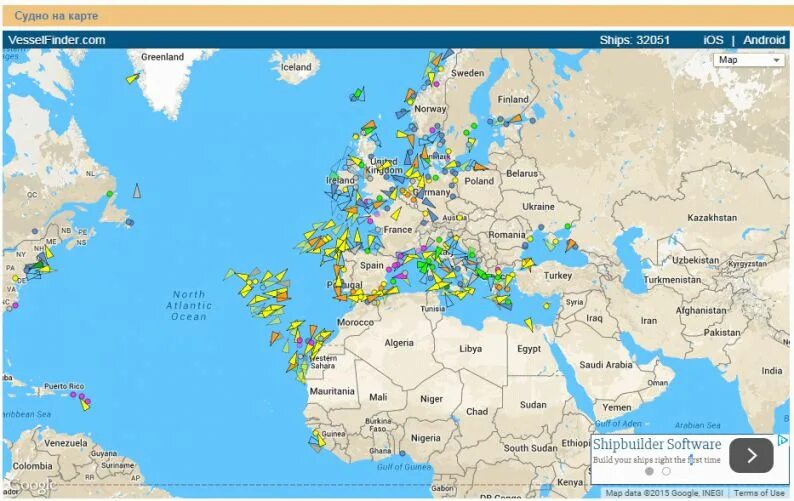Click the Algeria label on the map
This screenshot has width=794, height=501.
click(x=399, y=343)
